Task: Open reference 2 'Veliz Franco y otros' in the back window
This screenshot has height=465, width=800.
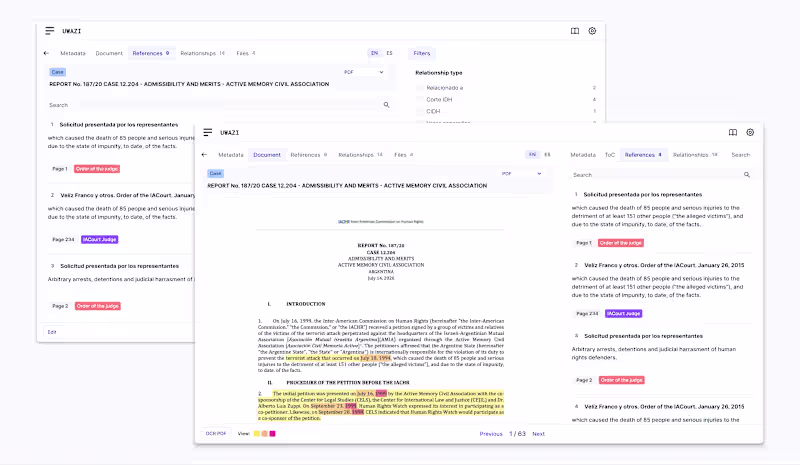Action: 128,195
